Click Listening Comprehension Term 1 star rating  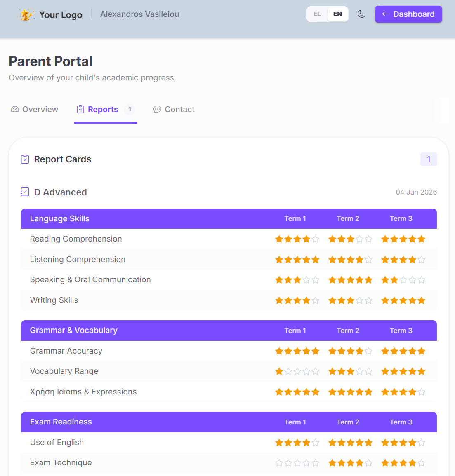click(x=297, y=260)
